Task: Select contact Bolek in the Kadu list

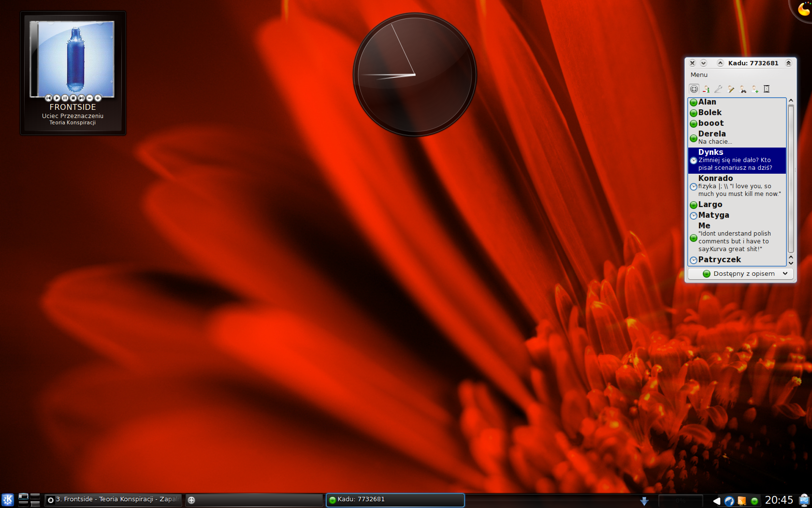Action: pos(737,113)
